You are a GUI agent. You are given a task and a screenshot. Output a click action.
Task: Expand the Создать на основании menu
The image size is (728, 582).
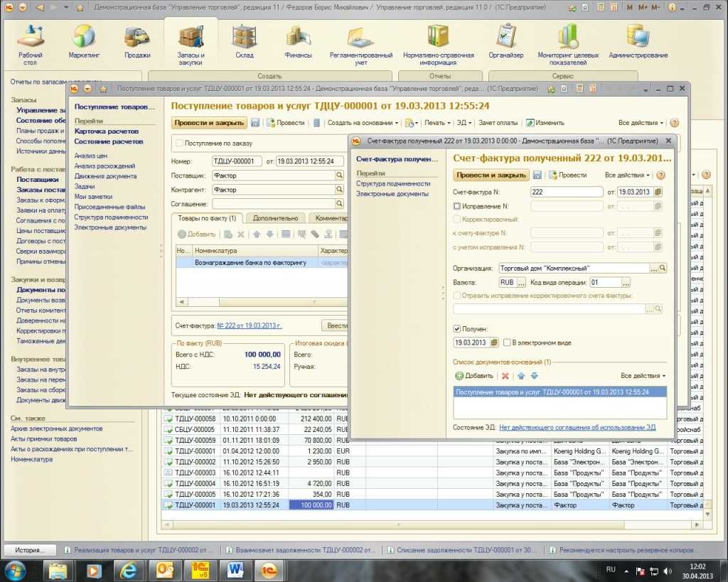[363, 123]
